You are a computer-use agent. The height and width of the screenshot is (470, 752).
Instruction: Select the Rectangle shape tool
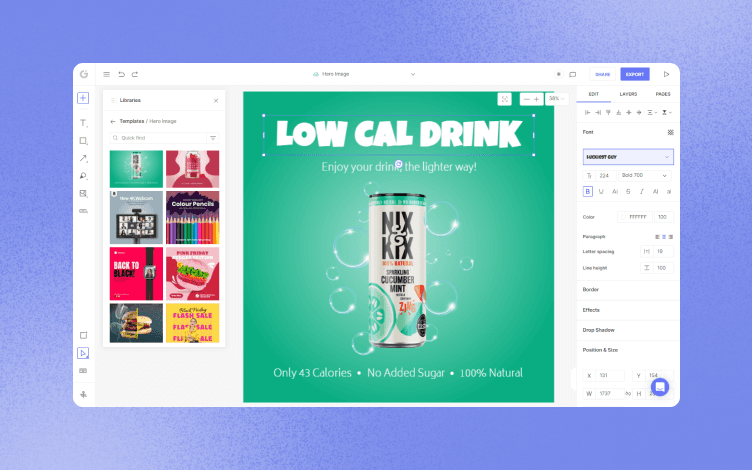83,141
